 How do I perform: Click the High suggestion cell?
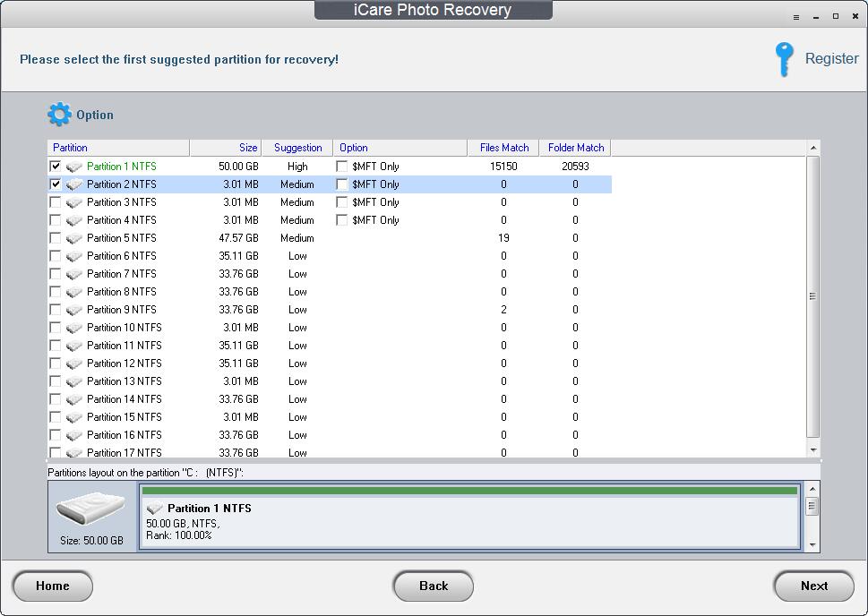(x=297, y=166)
